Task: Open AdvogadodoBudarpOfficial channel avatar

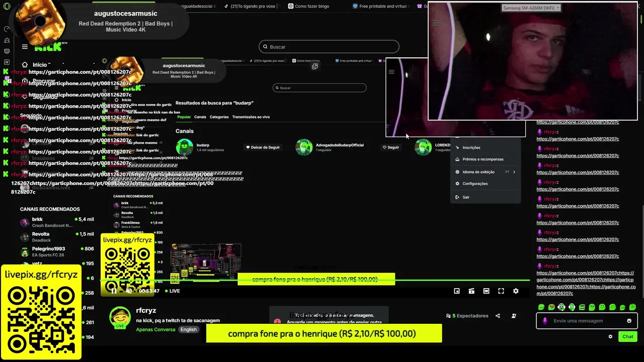Action: [304, 147]
